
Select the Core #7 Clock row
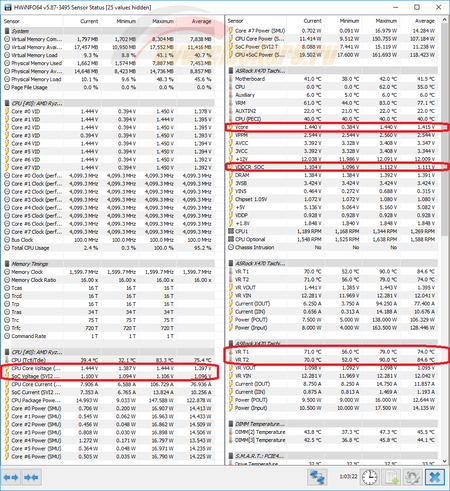pyautogui.click(x=109, y=232)
